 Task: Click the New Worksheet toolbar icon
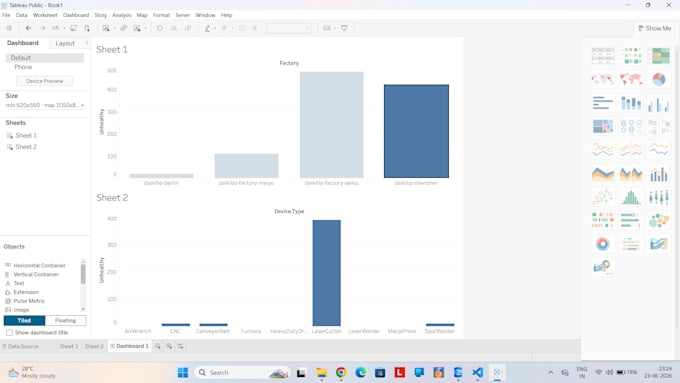click(x=106, y=28)
